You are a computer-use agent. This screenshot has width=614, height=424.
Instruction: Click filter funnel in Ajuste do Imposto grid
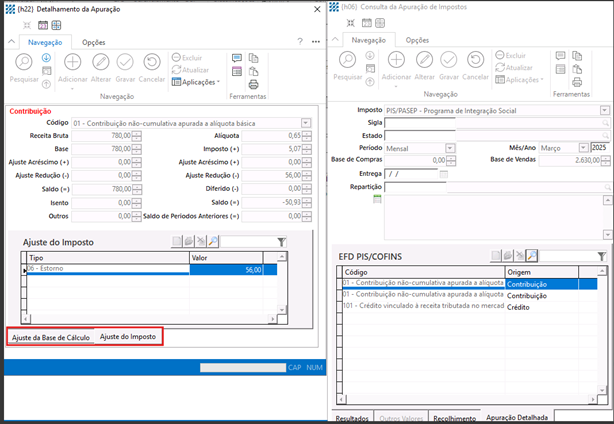pyautogui.click(x=281, y=242)
